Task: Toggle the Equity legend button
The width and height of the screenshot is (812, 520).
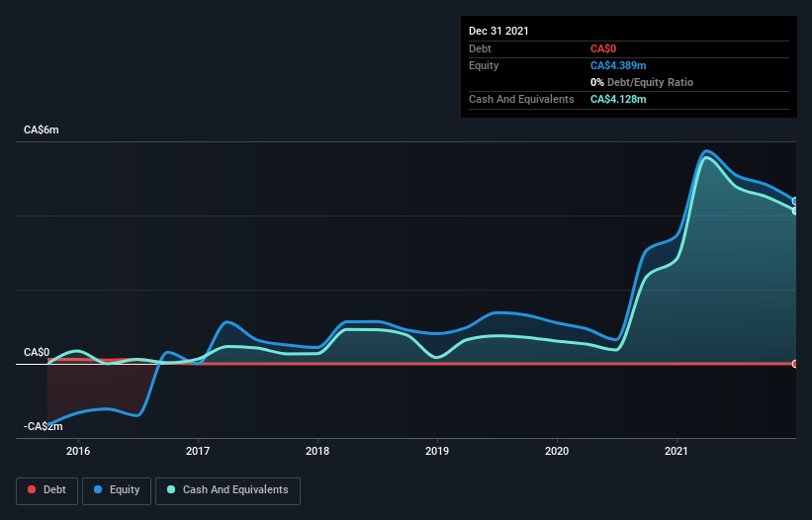Action: 117,490
